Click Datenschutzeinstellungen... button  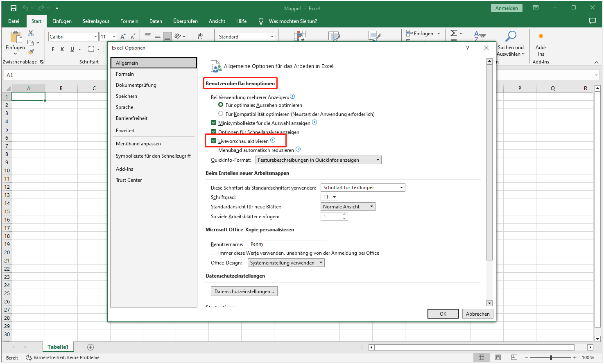pos(244,291)
